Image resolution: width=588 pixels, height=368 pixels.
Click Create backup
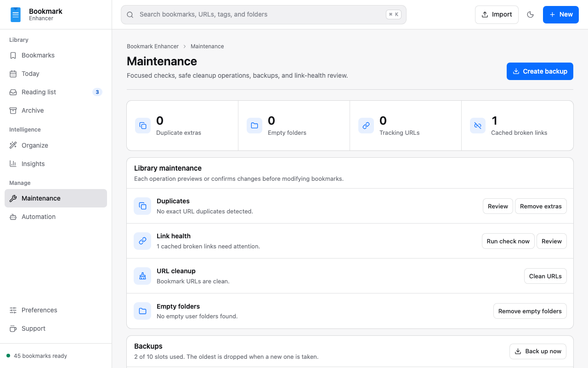pos(540,71)
